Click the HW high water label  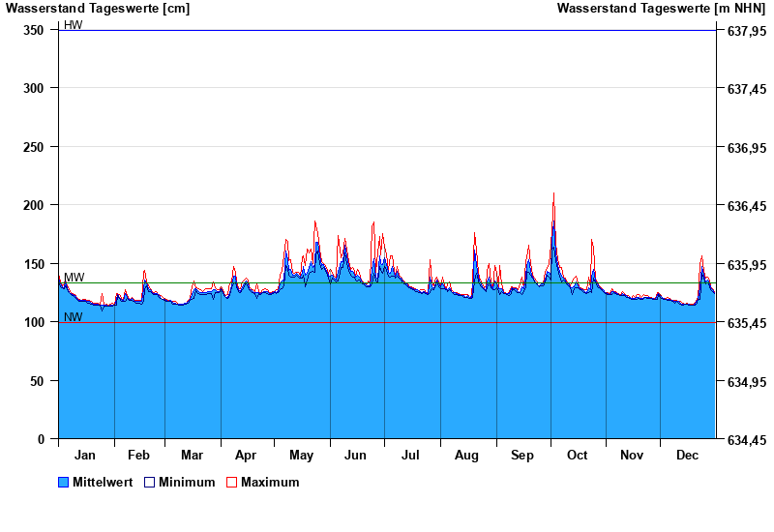74,25
